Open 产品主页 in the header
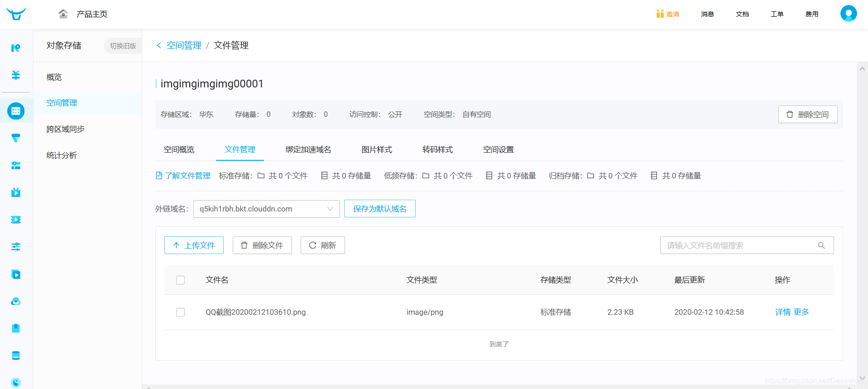868x389 pixels. pyautogui.click(x=92, y=14)
